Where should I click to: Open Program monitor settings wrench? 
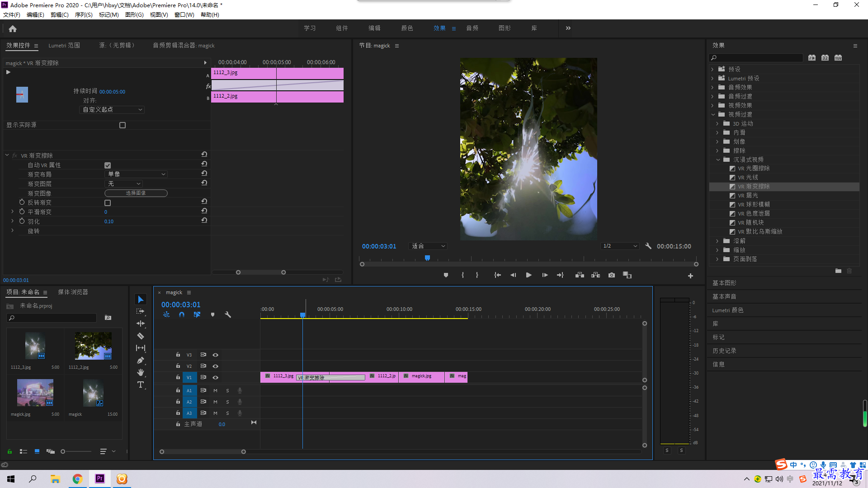(648, 246)
